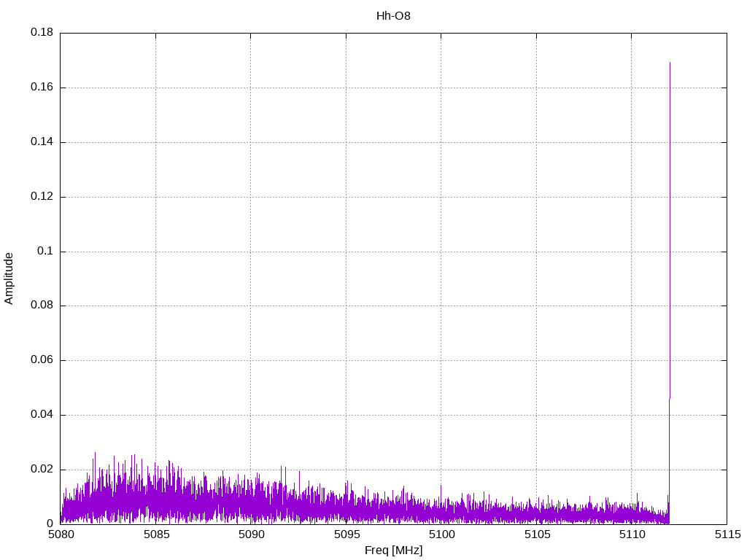
Task: Click the 0.08 y-axis tick label
Action: click(x=42, y=306)
